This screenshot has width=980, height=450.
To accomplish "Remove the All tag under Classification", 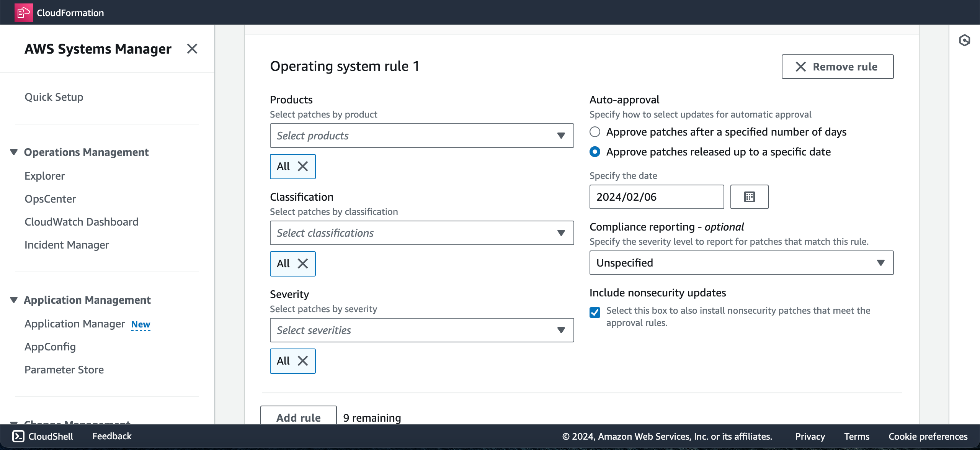I will click(303, 263).
